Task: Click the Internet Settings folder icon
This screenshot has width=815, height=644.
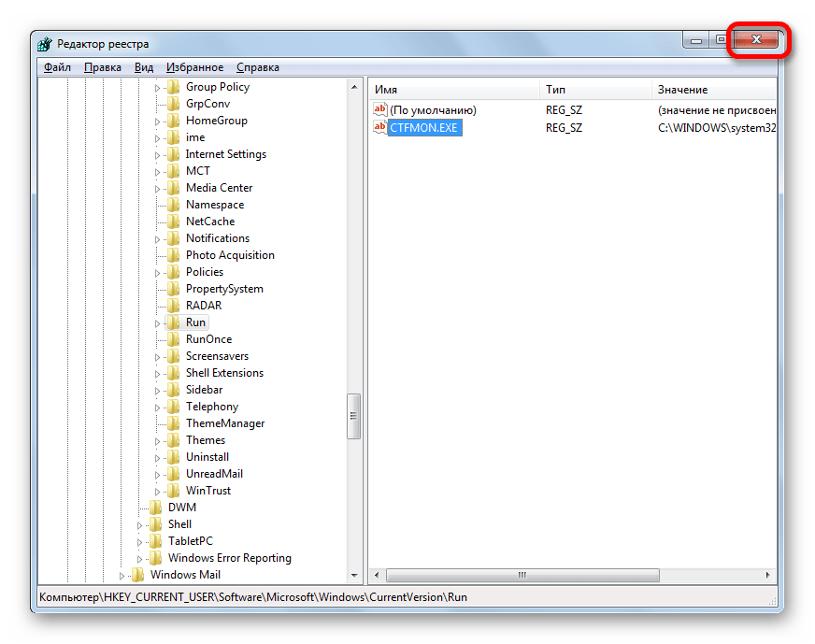Action: [x=174, y=154]
